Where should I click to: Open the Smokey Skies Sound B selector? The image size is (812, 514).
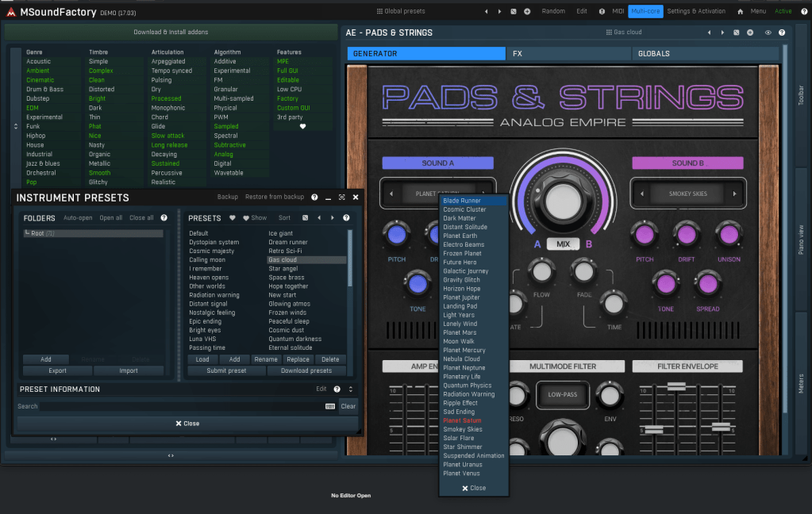[x=687, y=194]
